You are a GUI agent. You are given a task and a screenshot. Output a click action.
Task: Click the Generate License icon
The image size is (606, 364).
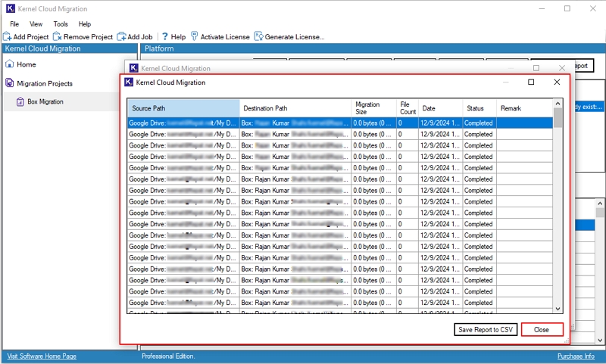tap(258, 36)
